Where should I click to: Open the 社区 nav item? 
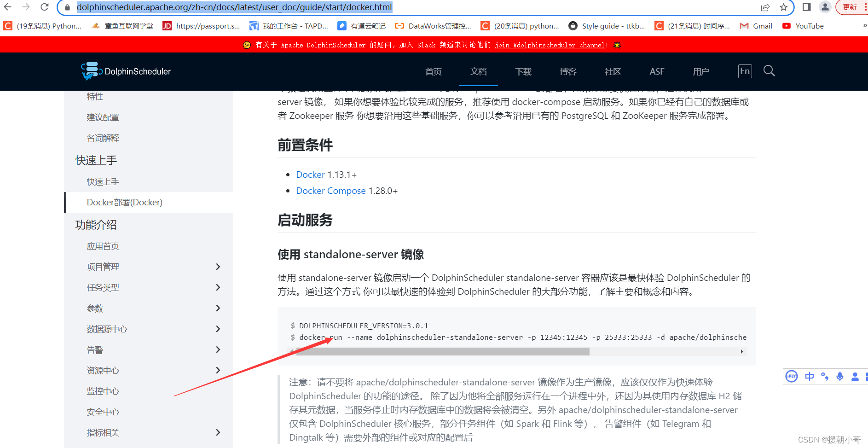[x=613, y=71]
